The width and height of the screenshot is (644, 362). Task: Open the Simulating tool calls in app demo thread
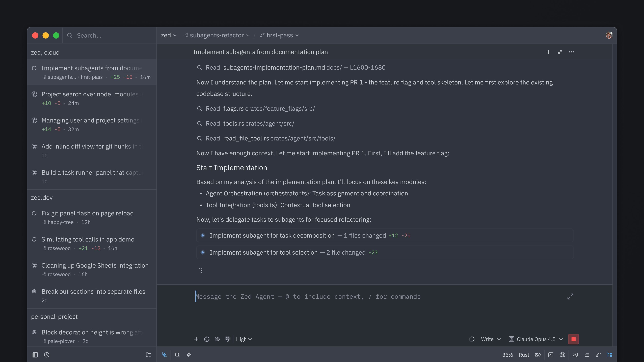click(92, 243)
